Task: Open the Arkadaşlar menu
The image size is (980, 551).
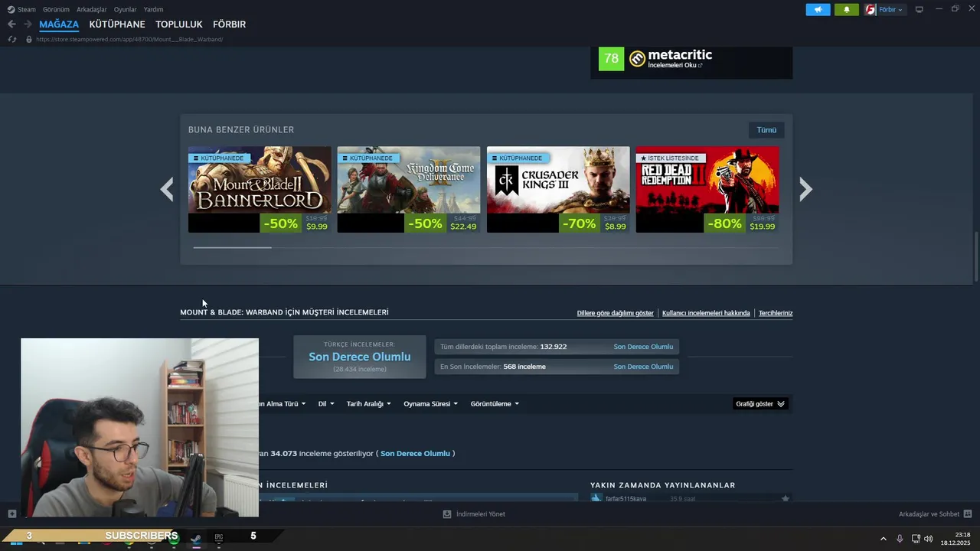Action: point(92,9)
